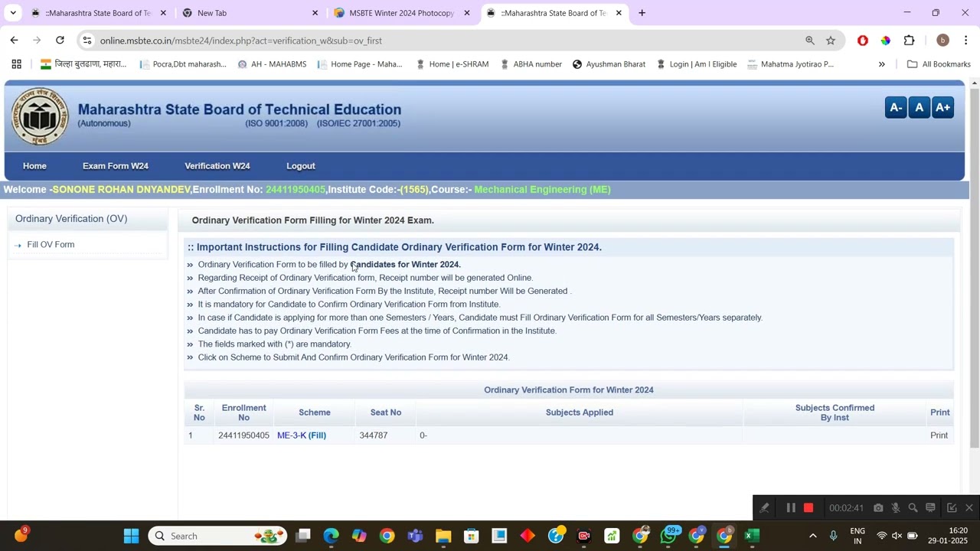Image resolution: width=980 pixels, height=551 pixels.
Task: Bookmark this page with the star icon
Action: pyautogui.click(x=831, y=41)
